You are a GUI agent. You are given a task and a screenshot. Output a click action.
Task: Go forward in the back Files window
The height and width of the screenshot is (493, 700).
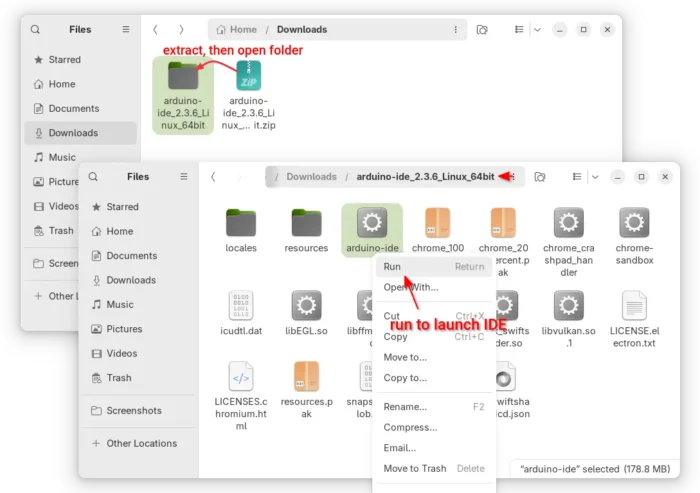(181, 29)
